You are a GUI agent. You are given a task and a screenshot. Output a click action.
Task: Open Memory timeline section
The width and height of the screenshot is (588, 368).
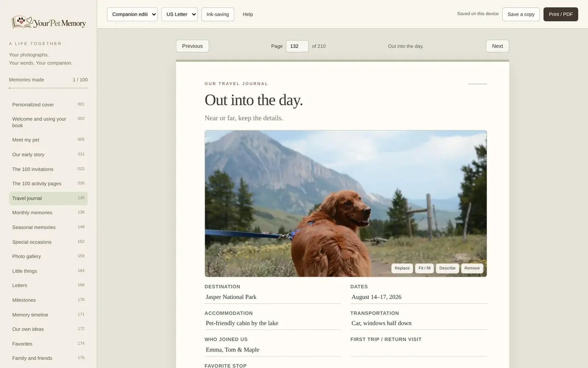pyautogui.click(x=48, y=315)
